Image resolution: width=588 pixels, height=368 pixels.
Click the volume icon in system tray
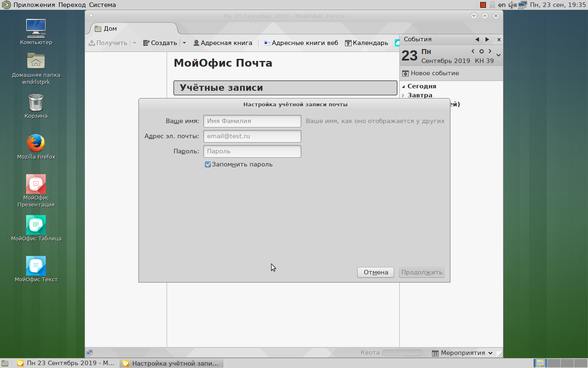point(512,5)
